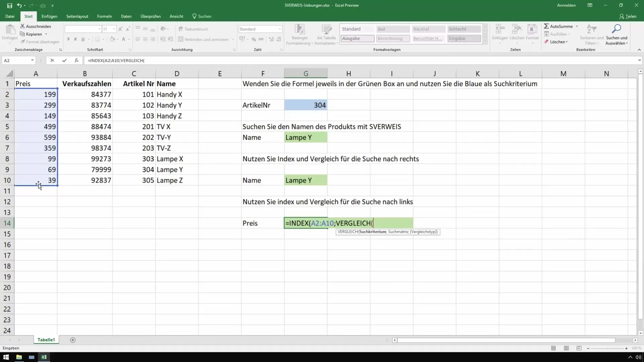Open Ribbon display options icon

pos(590,5)
